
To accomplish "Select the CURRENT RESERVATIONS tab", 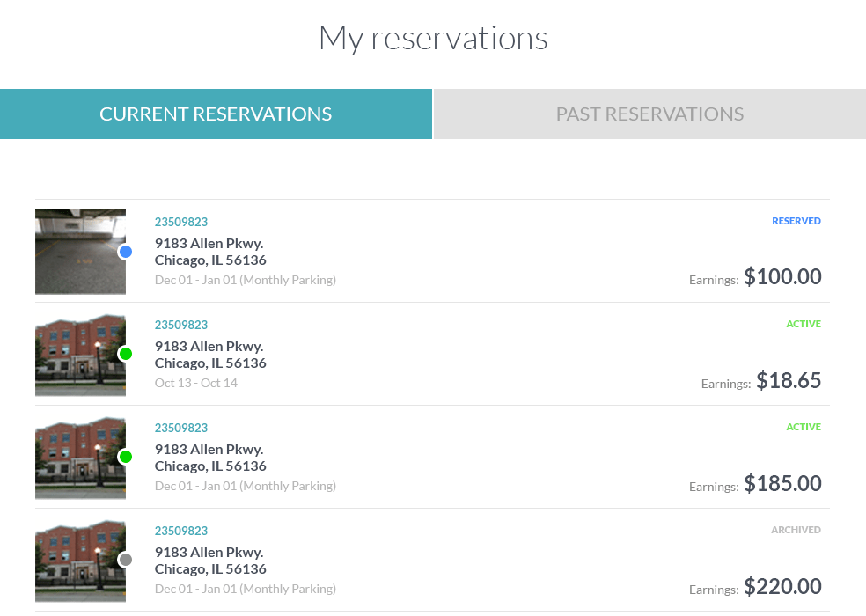I will coord(216,114).
